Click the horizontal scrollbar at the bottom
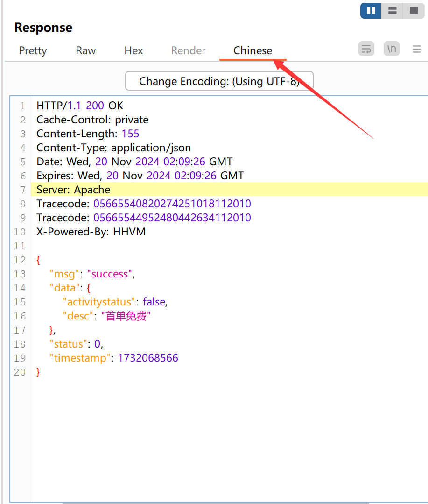428x504 pixels. [215, 503]
